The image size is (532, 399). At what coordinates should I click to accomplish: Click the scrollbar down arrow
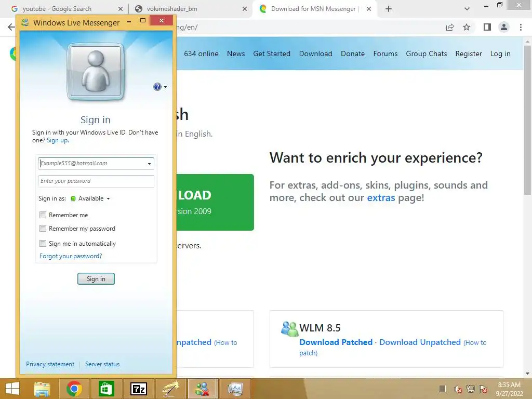527,374
